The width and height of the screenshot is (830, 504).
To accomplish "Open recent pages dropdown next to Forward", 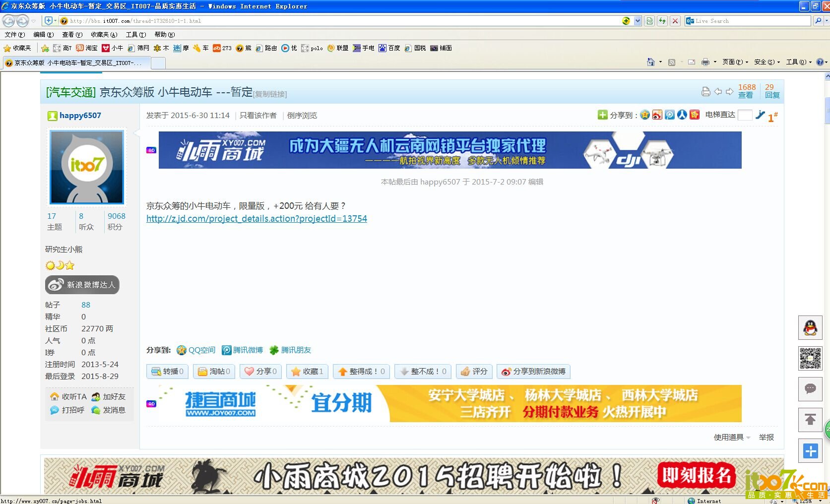I will (33, 21).
